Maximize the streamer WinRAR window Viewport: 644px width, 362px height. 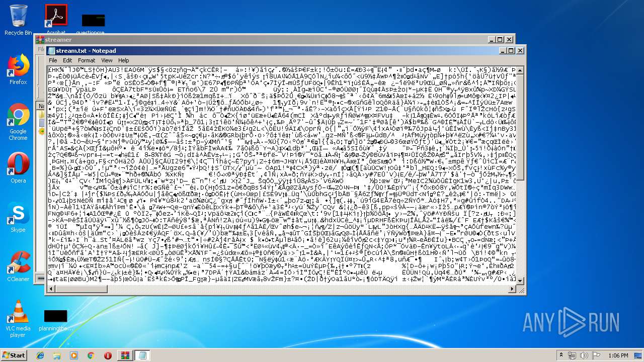tap(500, 40)
